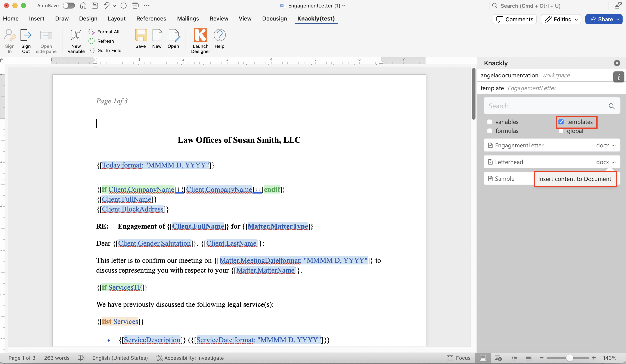Image resolution: width=626 pixels, height=364 pixels.
Task: Click the Refresh fields icon
Action: pyautogui.click(x=92, y=41)
